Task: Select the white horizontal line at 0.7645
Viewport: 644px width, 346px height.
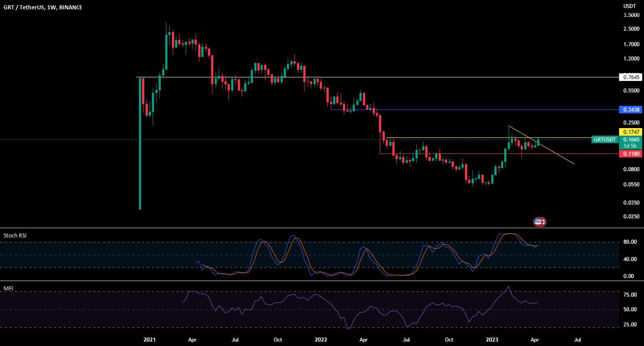Action: point(377,77)
